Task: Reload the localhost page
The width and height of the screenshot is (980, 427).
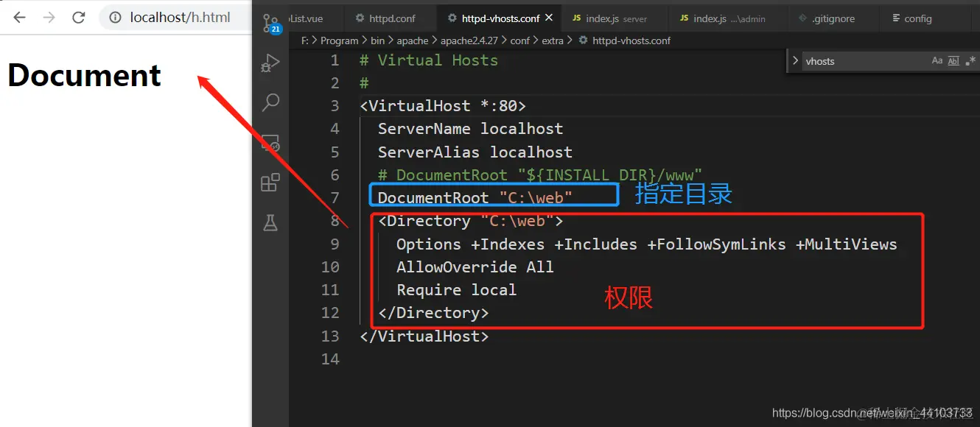Action: point(79,18)
